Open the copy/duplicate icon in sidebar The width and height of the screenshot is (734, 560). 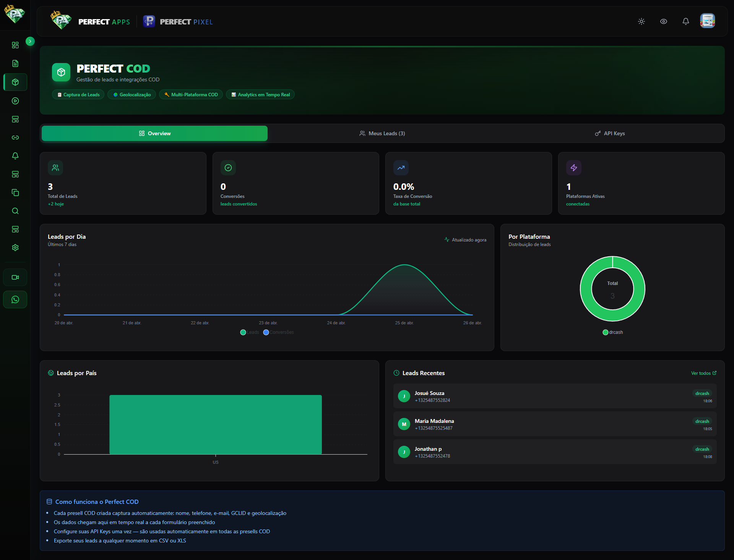pyautogui.click(x=15, y=193)
